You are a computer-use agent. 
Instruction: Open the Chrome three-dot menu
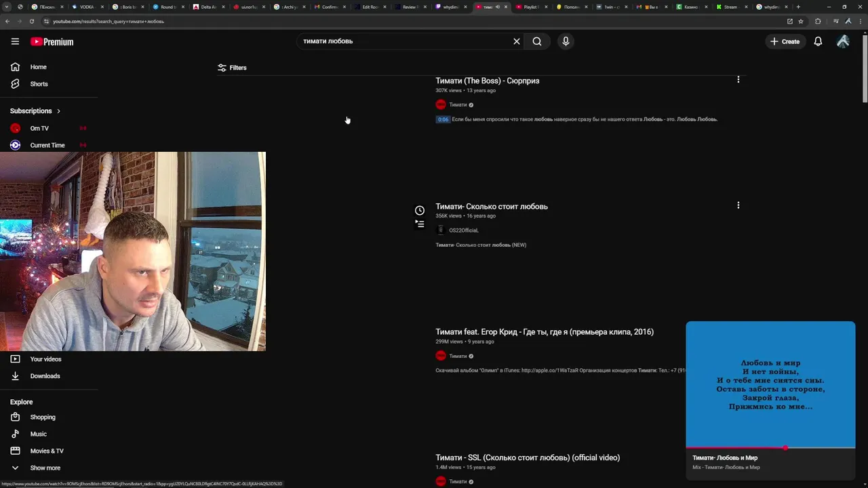click(x=860, y=21)
